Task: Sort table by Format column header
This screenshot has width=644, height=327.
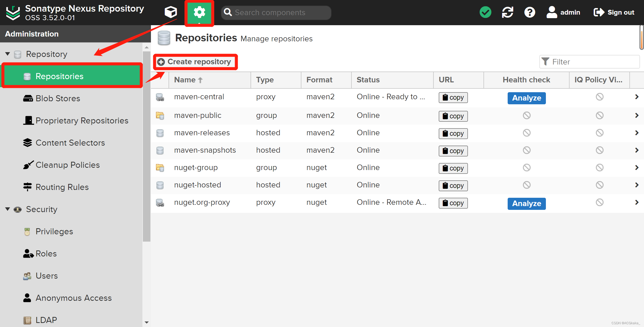Action: point(319,80)
